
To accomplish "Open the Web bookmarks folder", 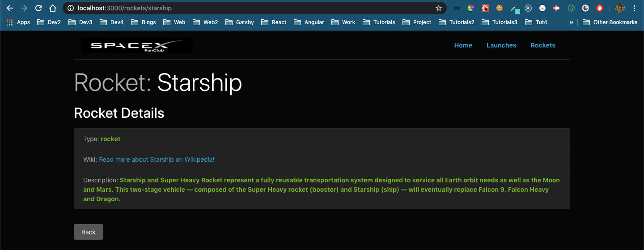I will pos(174,22).
